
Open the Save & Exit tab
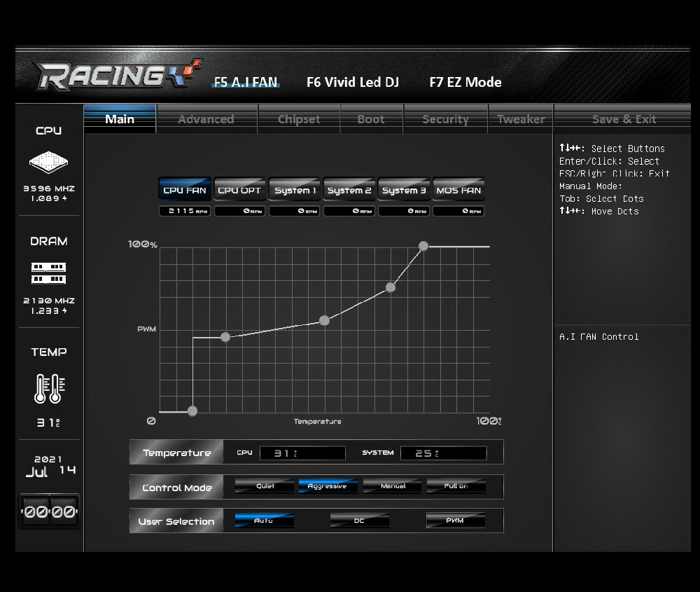(x=624, y=119)
